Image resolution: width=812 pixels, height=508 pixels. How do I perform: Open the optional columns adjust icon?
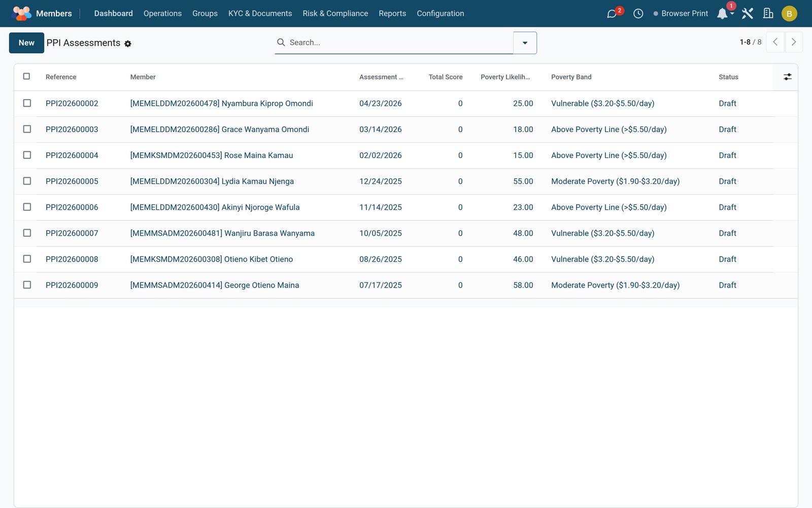pos(787,77)
